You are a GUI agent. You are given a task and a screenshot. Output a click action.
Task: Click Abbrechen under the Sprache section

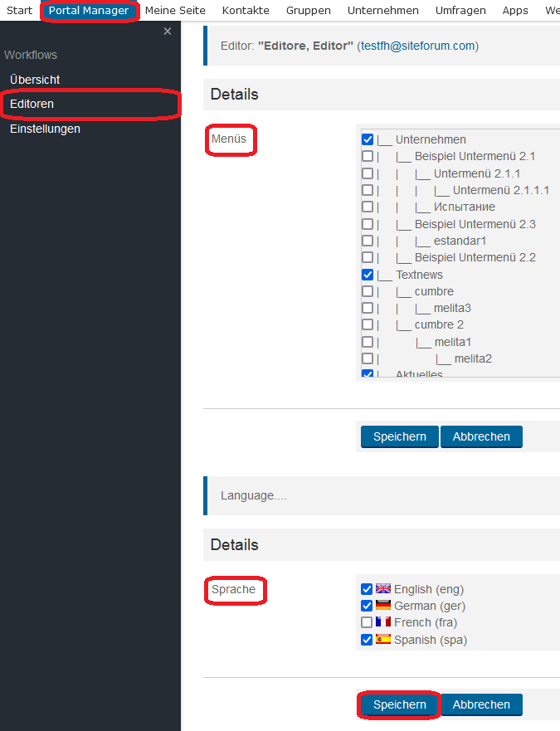click(481, 704)
